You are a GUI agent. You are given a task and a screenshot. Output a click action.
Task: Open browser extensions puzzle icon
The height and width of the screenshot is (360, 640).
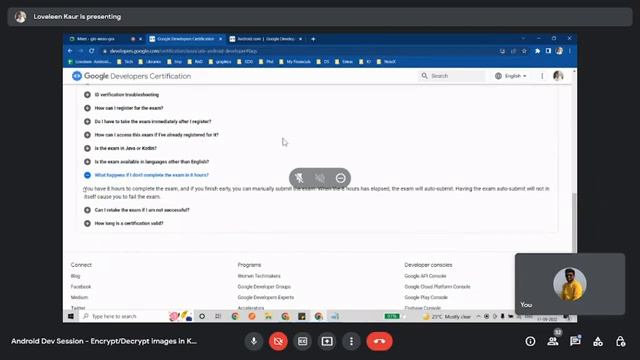pos(538,51)
